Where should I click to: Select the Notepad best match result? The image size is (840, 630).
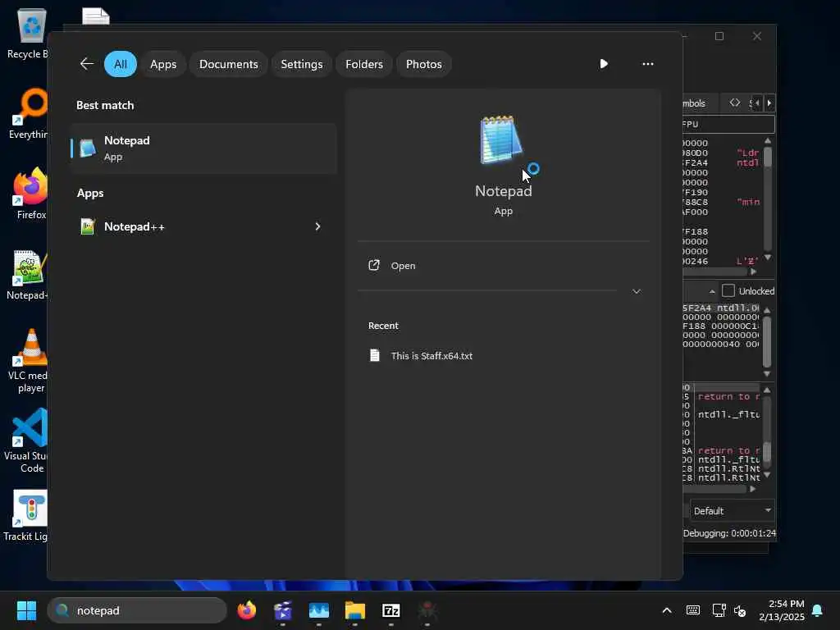point(203,148)
